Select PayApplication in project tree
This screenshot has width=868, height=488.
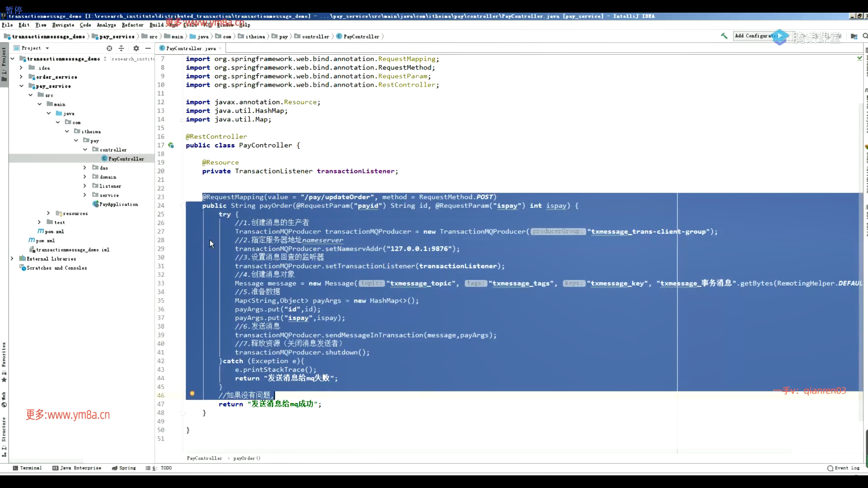tap(118, 205)
